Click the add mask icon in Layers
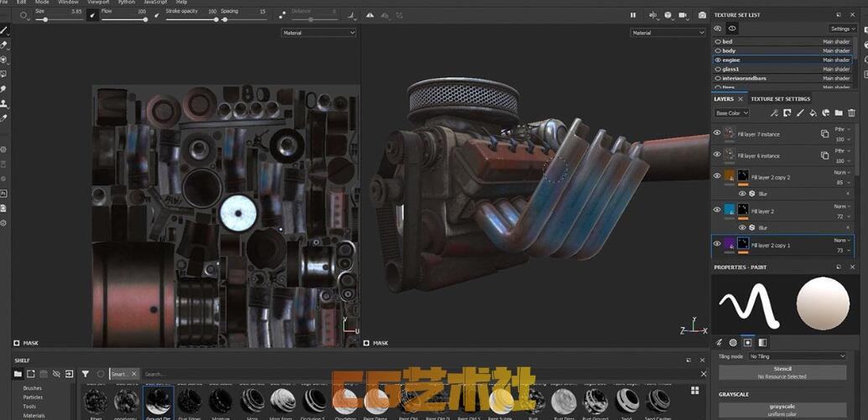 point(787,113)
